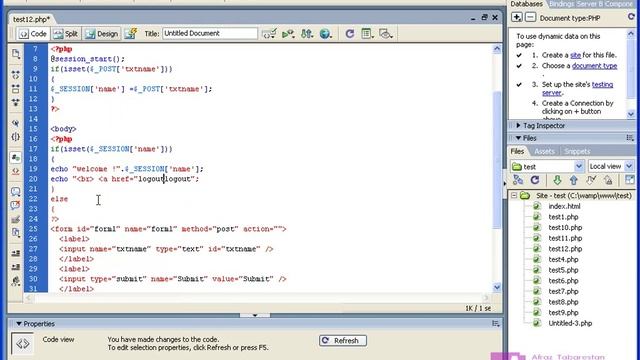Click Refresh Design View toolbar icon
The height and width of the screenshot is (360, 640).
pos(349,34)
